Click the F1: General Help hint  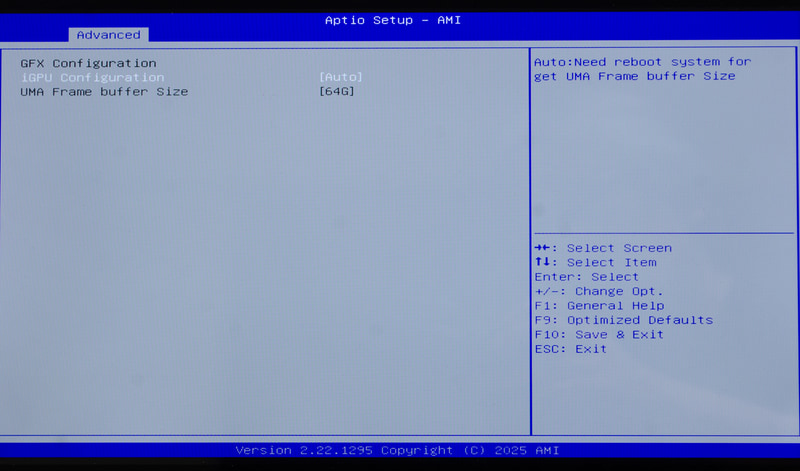(x=599, y=306)
